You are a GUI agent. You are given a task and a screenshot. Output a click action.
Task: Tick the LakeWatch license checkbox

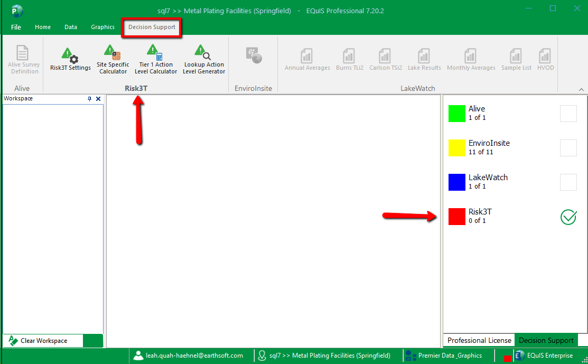pyautogui.click(x=568, y=182)
